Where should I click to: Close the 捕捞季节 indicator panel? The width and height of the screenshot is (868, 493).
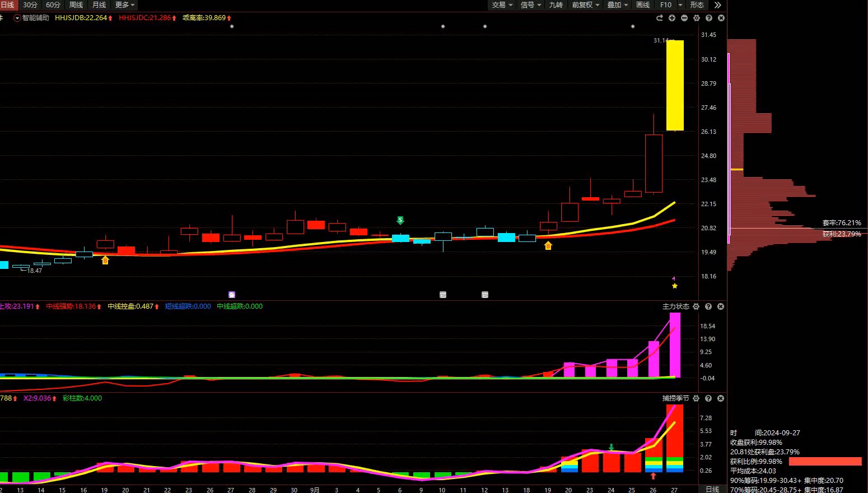tap(721, 398)
